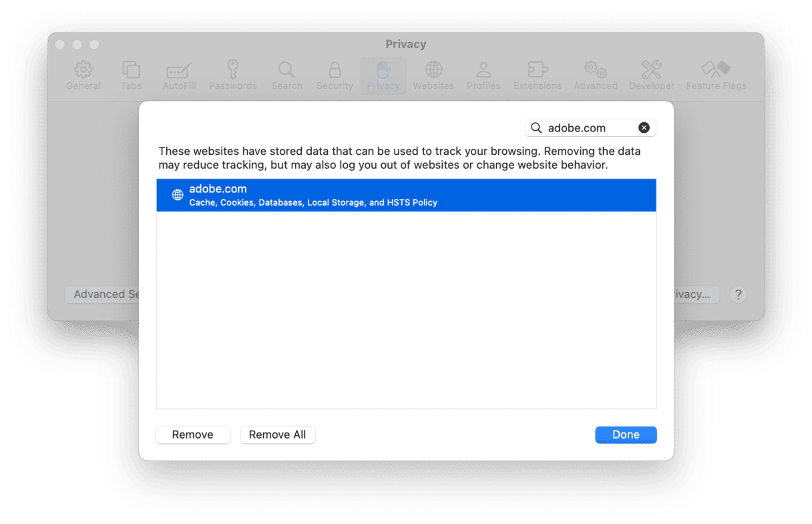Open the AutoFill settings pane
Screen dimensions: 812x524
point(179,76)
